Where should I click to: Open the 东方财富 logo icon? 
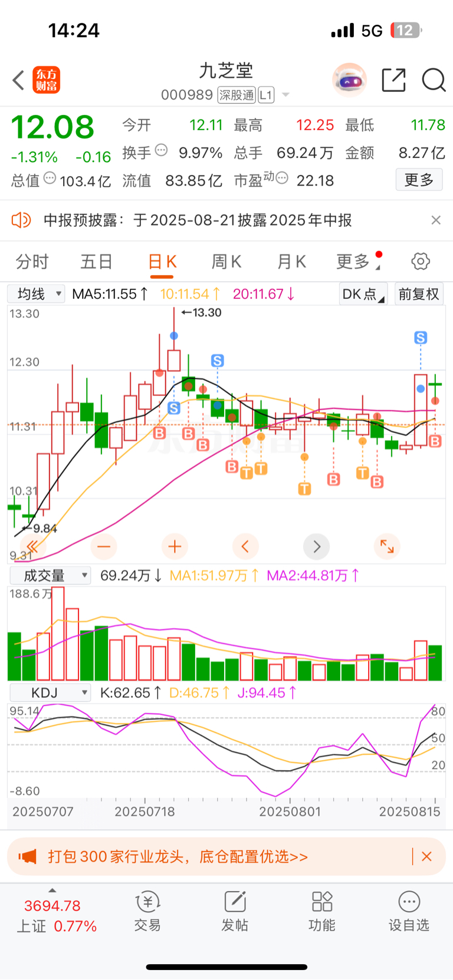point(47,80)
